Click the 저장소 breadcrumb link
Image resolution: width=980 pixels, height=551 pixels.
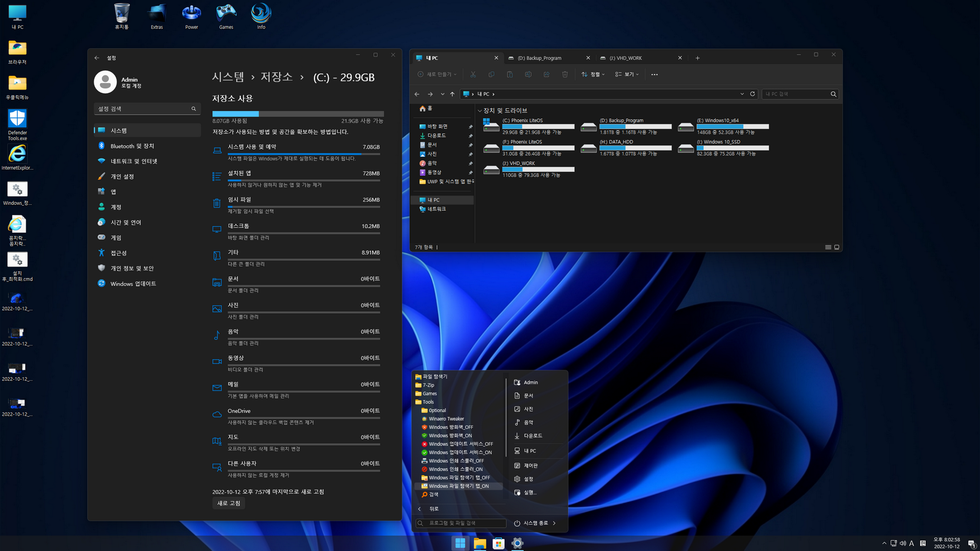tap(276, 77)
